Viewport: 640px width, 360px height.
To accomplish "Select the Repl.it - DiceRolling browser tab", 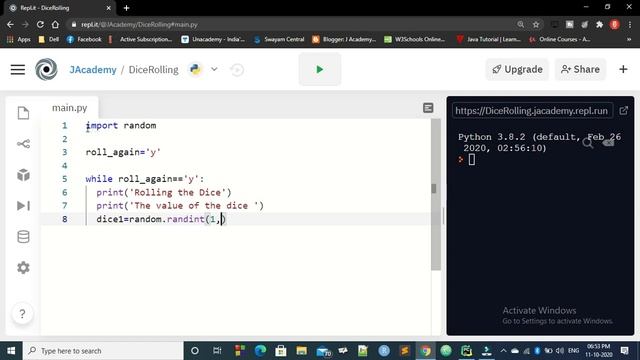I will click(x=60, y=8).
